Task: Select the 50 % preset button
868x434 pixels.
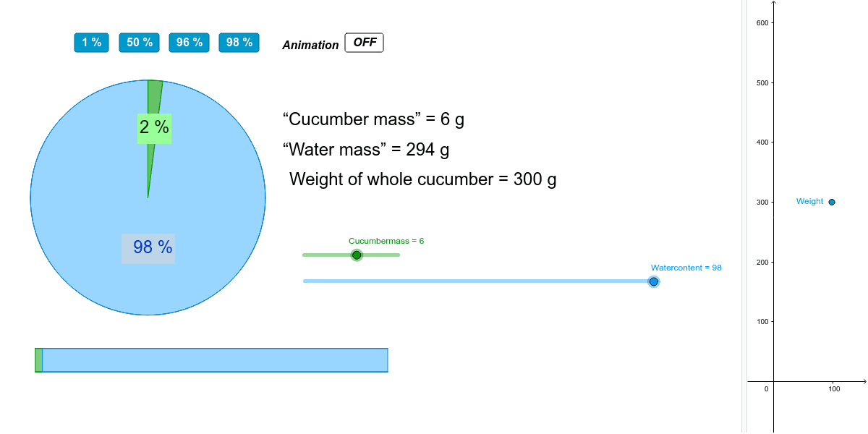Action: click(140, 43)
